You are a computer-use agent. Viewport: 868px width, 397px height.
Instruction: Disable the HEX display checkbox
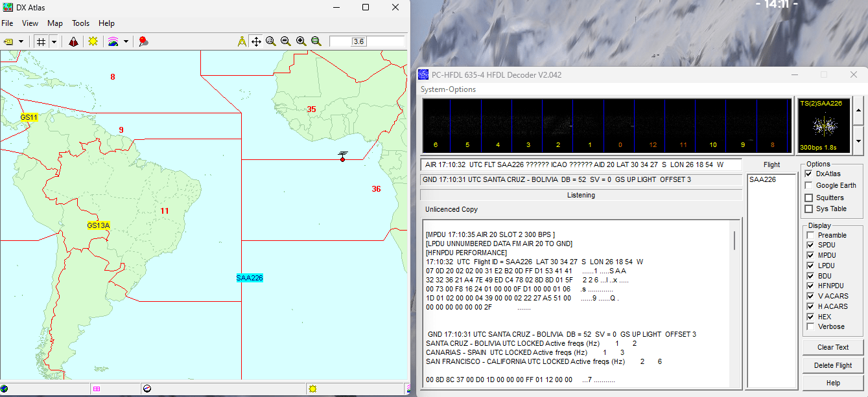[x=810, y=317]
